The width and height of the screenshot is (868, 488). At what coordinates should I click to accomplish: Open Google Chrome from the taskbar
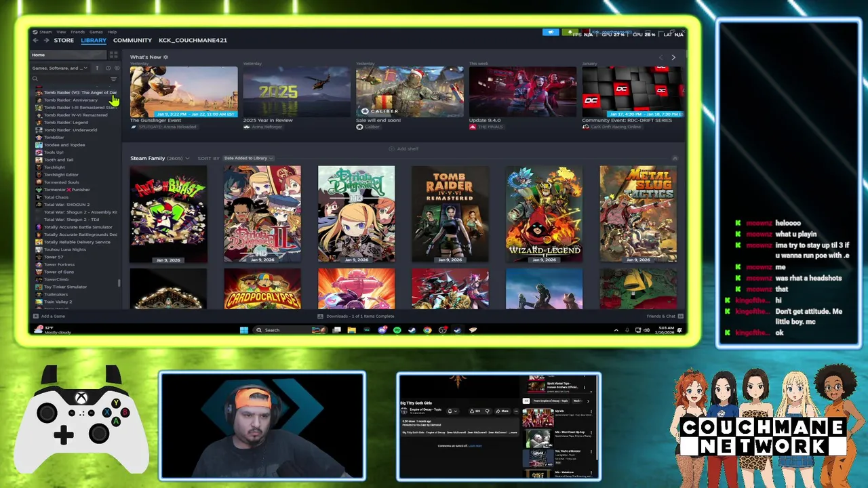(x=427, y=330)
